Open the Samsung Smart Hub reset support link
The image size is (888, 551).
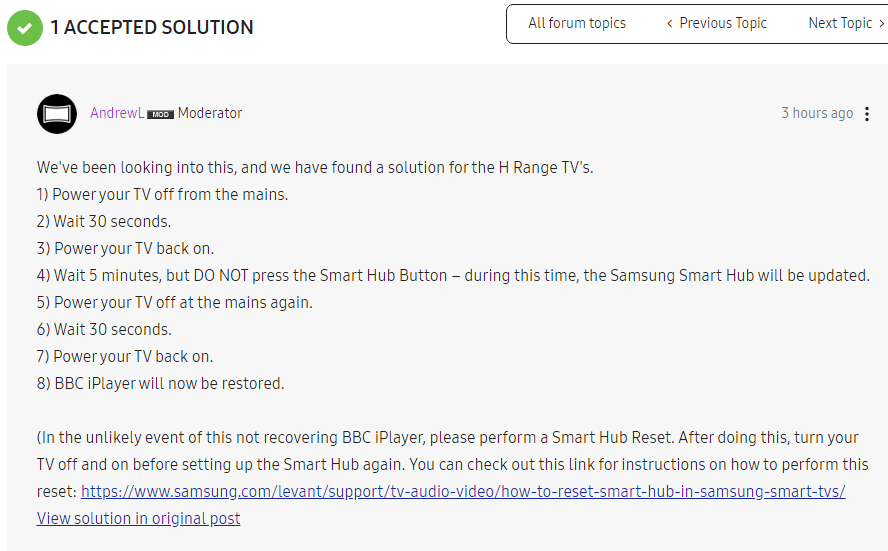(463, 491)
